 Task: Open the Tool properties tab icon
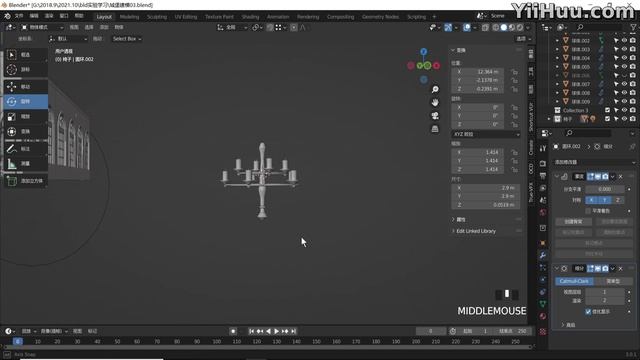pyautogui.click(x=543, y=149)
